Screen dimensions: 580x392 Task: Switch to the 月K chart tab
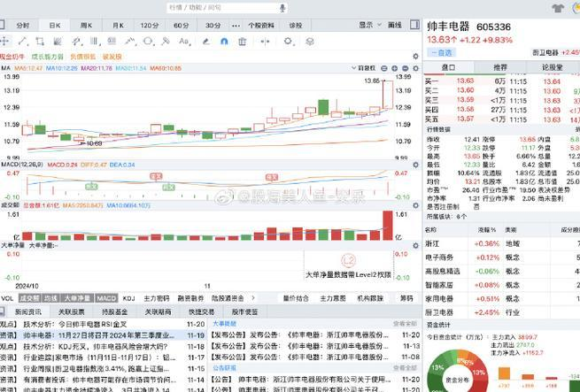click(118, 25)
